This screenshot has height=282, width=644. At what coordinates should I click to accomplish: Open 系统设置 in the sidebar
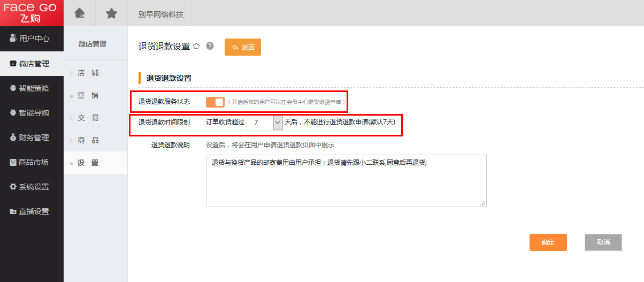tap(32, 187)
